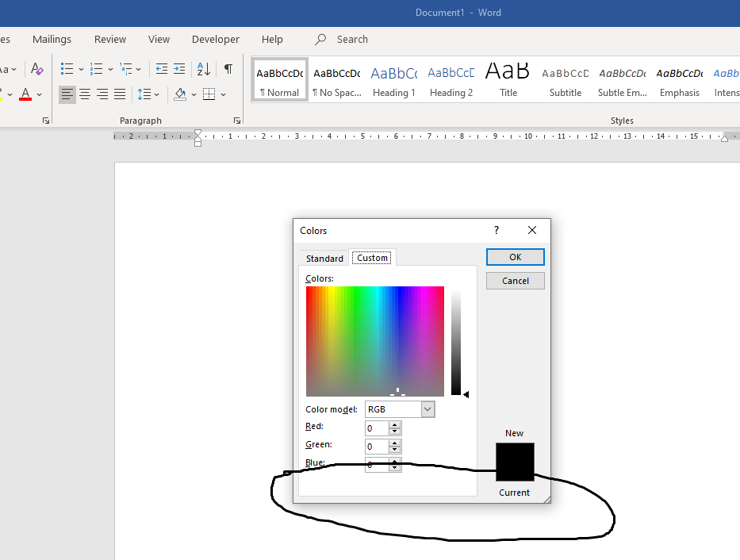Image resolution: width=740 pixels, height=560 pixels.
Task: Open the Color model dropdown
Action: click(x=428, y=409)
